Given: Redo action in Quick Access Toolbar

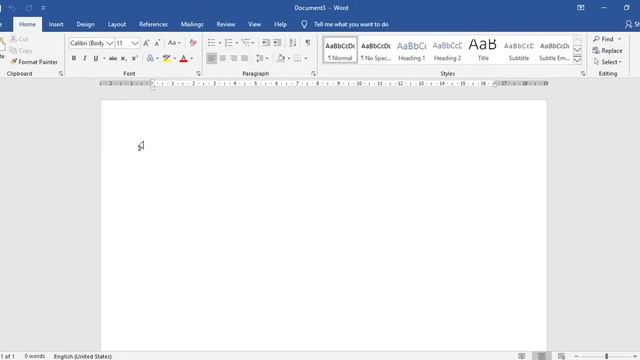Looking at the screenshot, I should (x=29, y=8).
